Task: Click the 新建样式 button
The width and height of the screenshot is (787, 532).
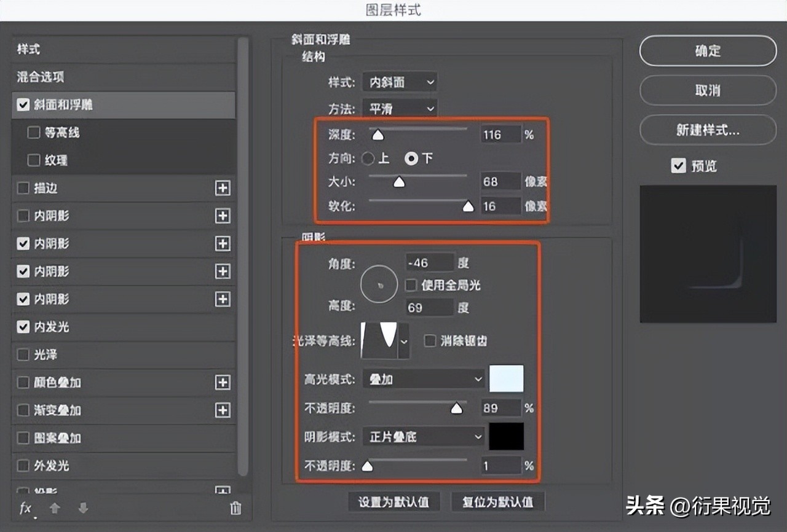Action: 707,130
